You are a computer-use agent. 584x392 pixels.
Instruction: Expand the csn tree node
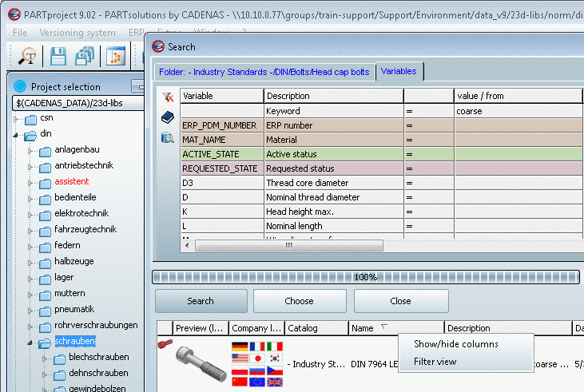[16, 119]
